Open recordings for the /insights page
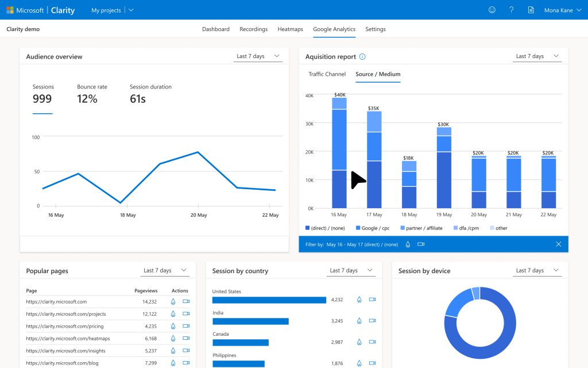The image size is (588, 368). 186,350
